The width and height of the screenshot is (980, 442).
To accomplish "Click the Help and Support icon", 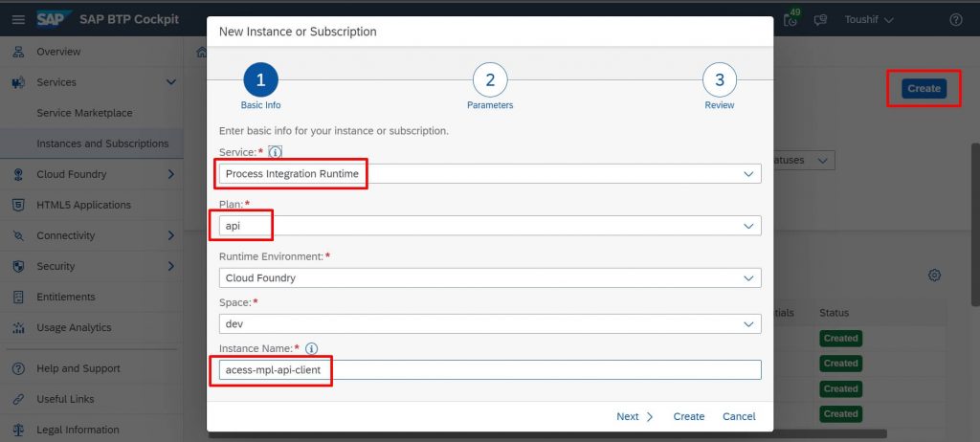I will [x=19, y=369].
